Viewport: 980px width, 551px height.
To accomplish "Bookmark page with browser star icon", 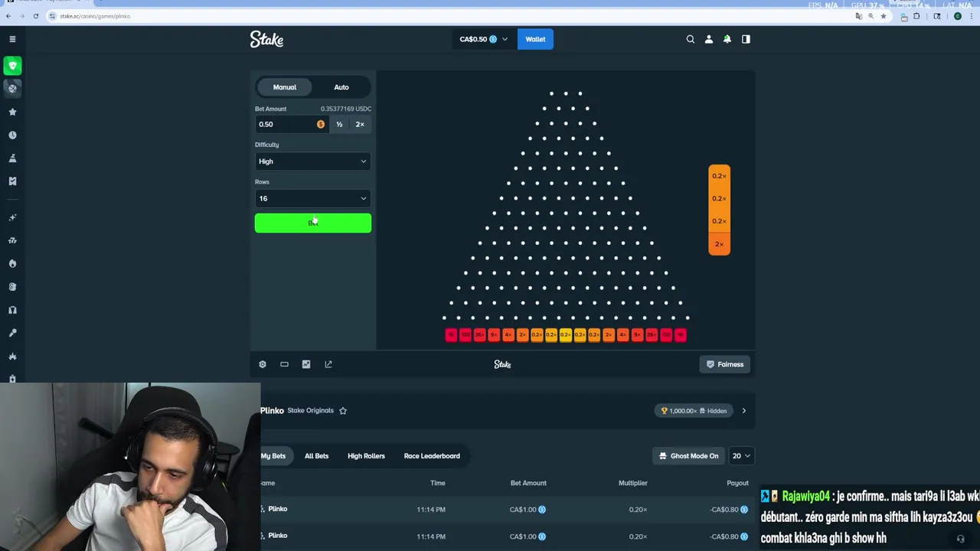I will pos(884,16).
